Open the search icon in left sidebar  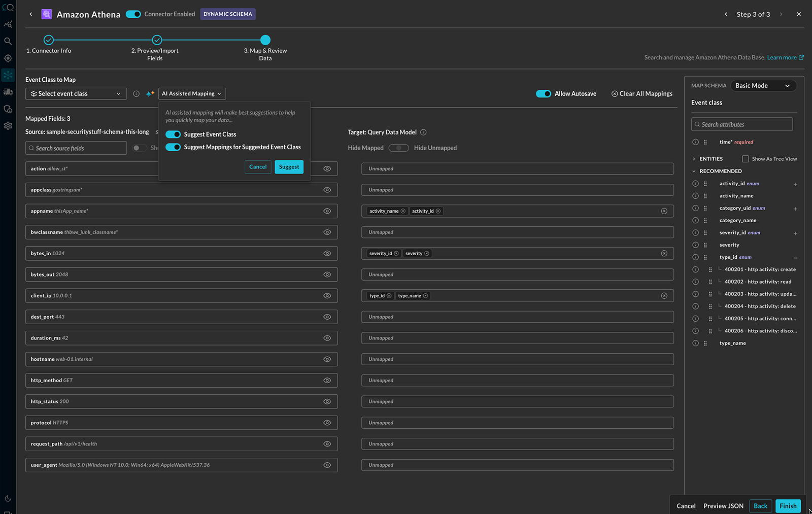[x=8, y=41]
